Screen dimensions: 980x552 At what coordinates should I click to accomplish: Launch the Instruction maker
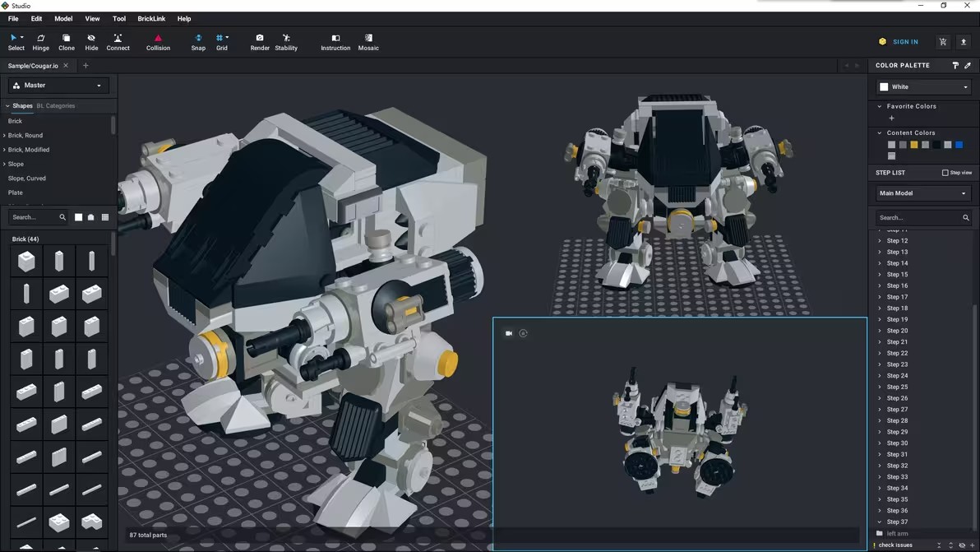click(x=335, y=43)
